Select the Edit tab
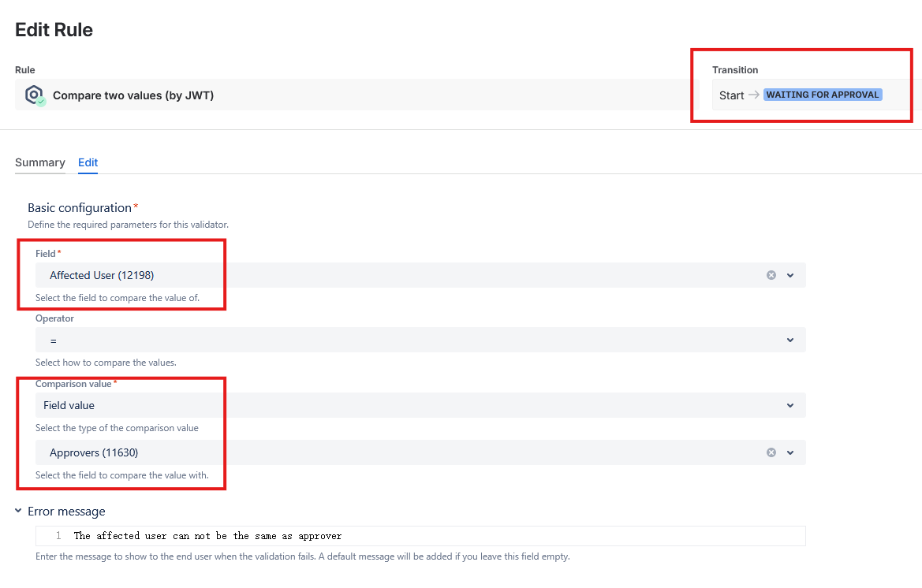The image size is (922, 588). point(88,162)
